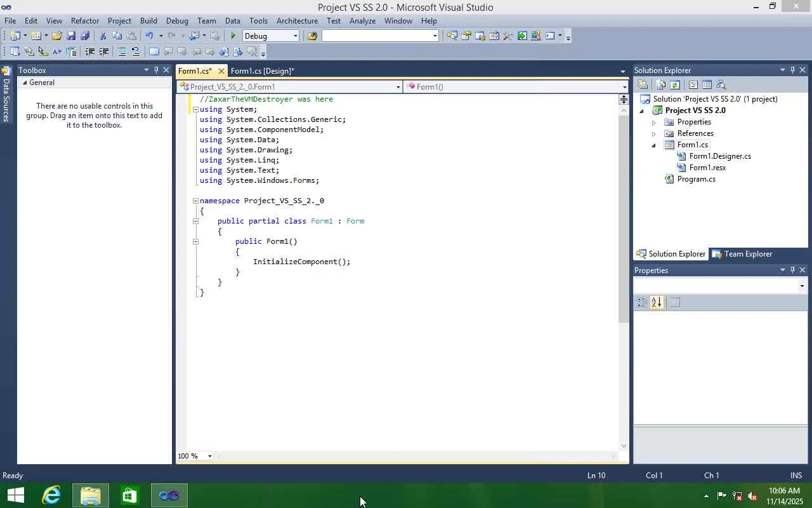Open the Build menu
The width and height of the screenshot is (812, 508).
pyautogui.click(x=148, y=20)
